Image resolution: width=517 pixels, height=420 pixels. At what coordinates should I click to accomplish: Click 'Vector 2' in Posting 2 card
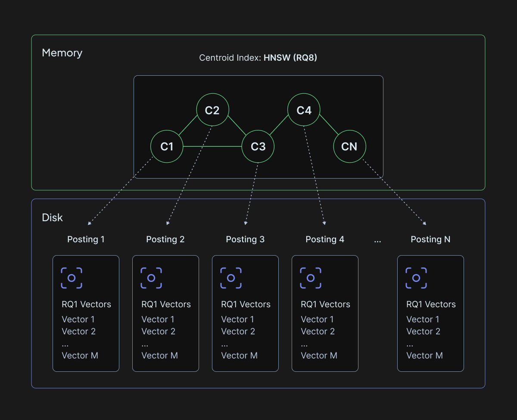[x=158, y=331]
